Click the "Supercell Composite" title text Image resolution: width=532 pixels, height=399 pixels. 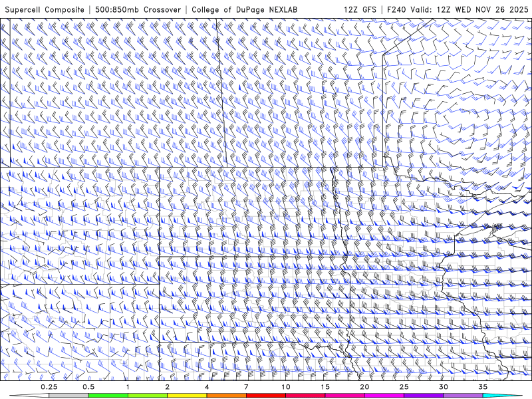(x=45, y=9)
